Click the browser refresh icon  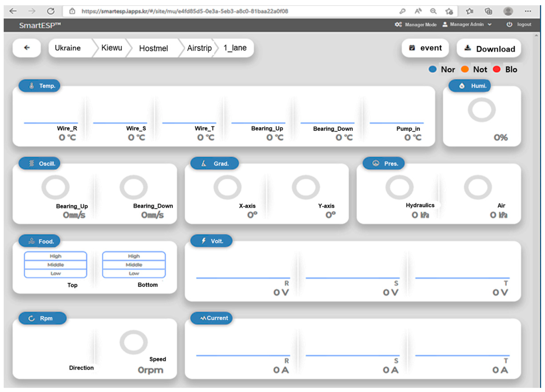(51, 11)
